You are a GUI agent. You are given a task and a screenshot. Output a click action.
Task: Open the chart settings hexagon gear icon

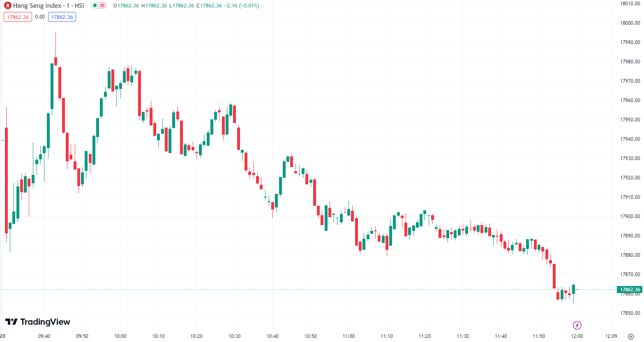[631, 336]
